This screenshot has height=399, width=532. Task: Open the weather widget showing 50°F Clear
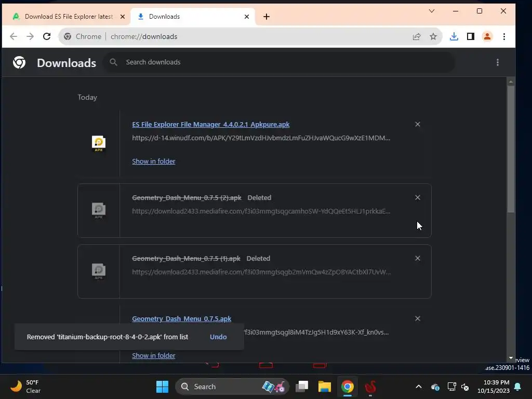[25, 387]
